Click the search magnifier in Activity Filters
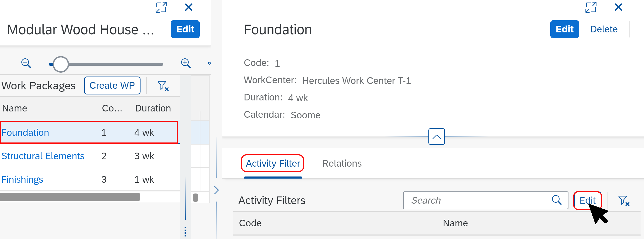The width and height of the screenshot is (644, 239). (557, 200)
